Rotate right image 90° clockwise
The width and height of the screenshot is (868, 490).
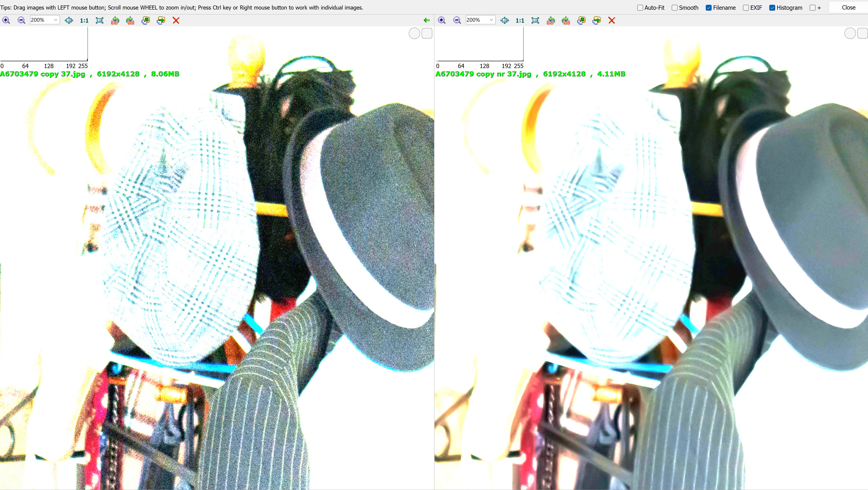coord(566,20)
